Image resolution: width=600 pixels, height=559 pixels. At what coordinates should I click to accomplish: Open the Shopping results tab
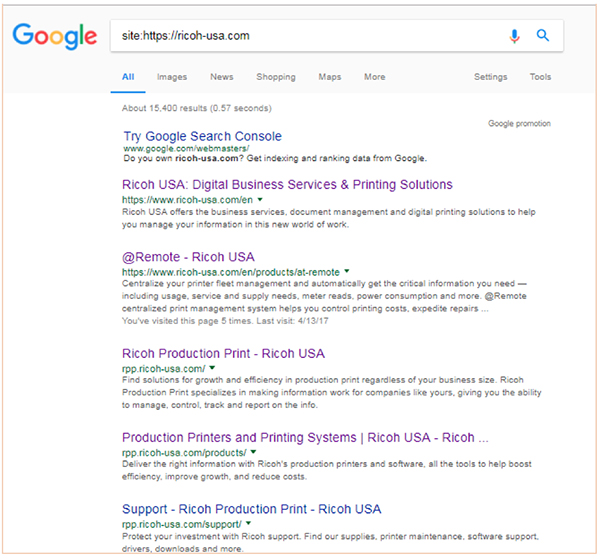click(x=275, y=77)
